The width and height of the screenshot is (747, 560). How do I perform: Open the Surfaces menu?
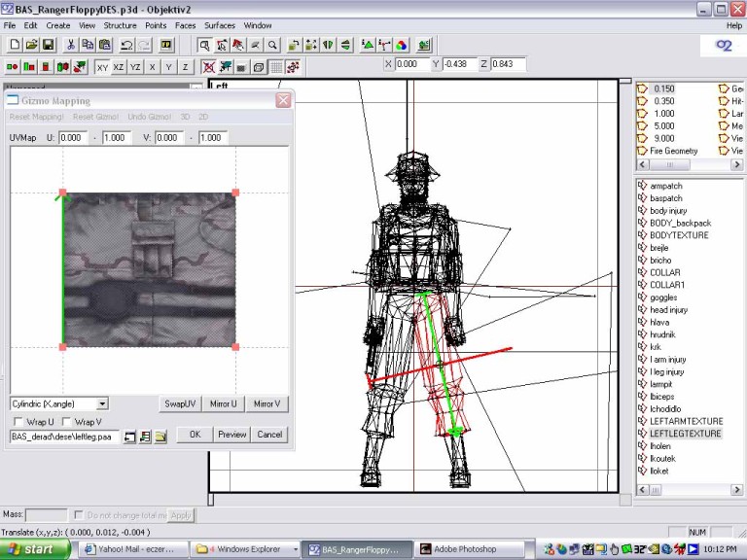coord(219,25)
